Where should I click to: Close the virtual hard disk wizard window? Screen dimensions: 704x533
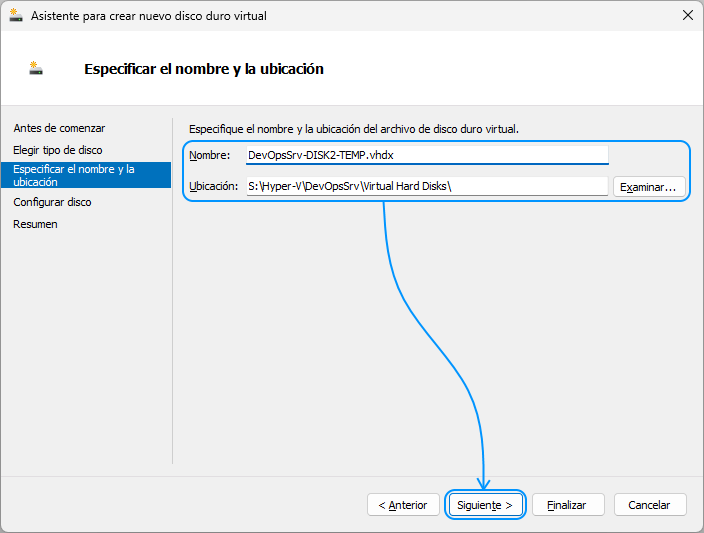point(687,15)
